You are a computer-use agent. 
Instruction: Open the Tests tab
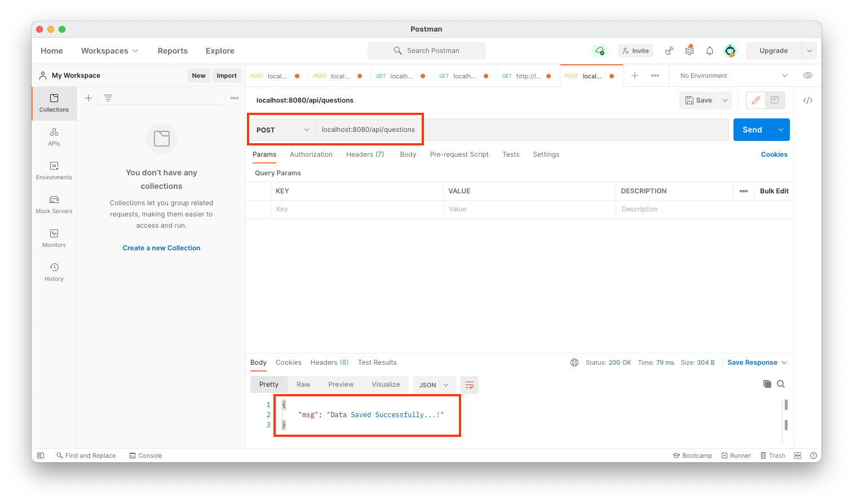click(x=511, y=154)
